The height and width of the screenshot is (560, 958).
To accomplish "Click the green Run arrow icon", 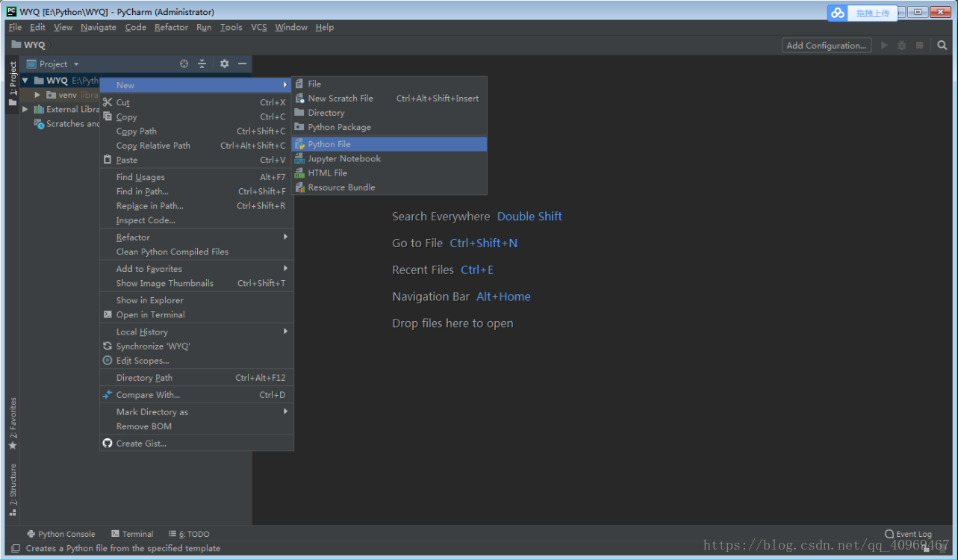I will pyautogui.click(x=884, y=46).
